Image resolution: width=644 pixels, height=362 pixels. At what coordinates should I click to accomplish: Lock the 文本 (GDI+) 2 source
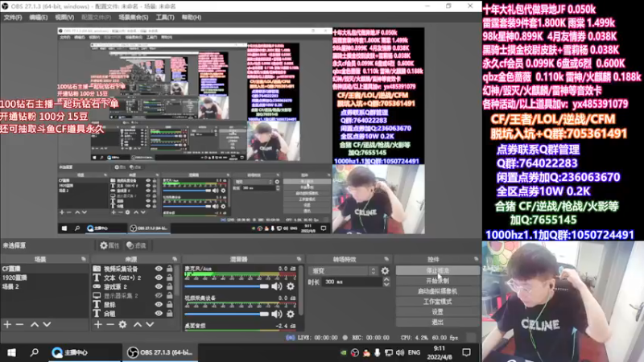click(x=169, y=278)
